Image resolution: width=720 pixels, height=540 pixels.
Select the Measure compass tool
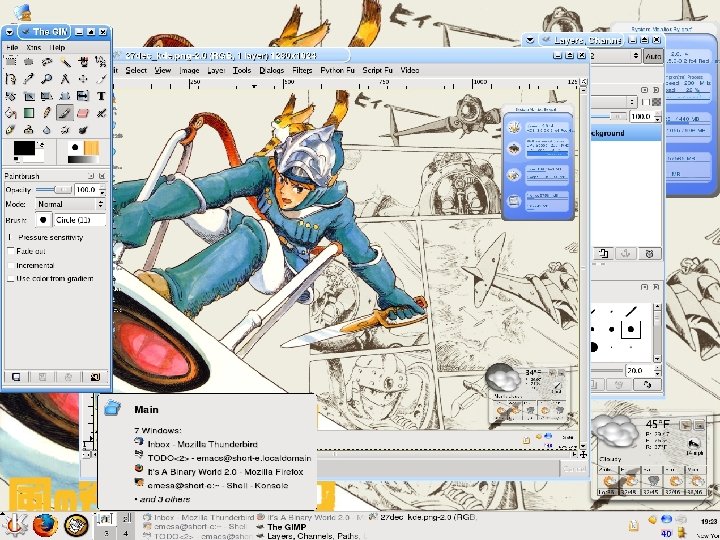pyautogui.click(x=65, y=79)
